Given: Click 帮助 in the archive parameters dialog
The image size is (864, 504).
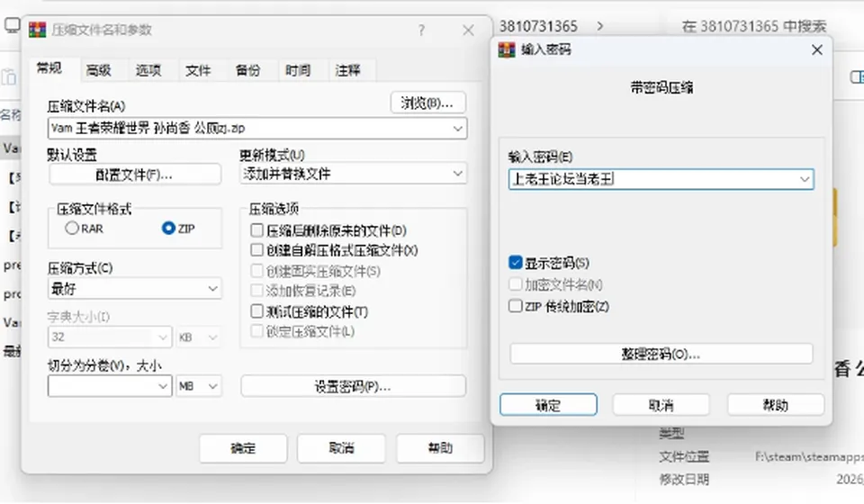Looking at the screenshot, I should pos(441,448).
